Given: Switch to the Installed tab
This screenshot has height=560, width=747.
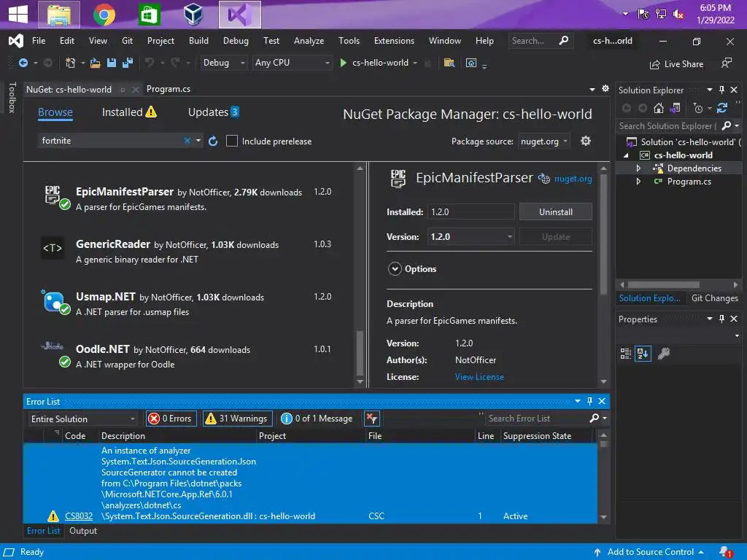Looking at the screenshot, I should pos(129,112).
